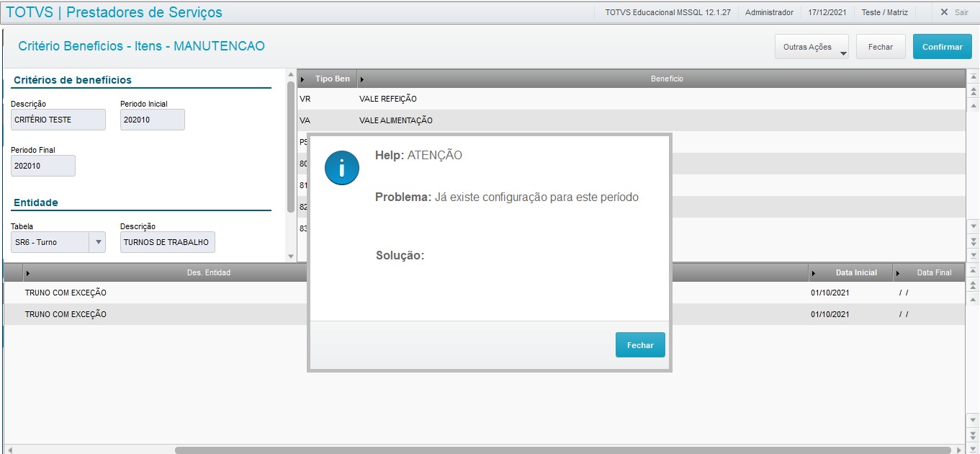Click the Fechar button in the top toolbar
The image size is (980, 454).
click(880, 47)
